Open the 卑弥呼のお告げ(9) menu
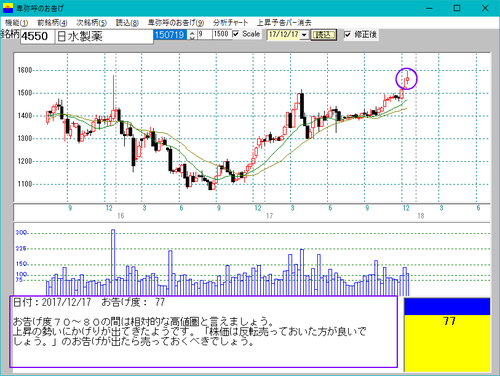This screenshot has width=500, height=376. point(176,23)
